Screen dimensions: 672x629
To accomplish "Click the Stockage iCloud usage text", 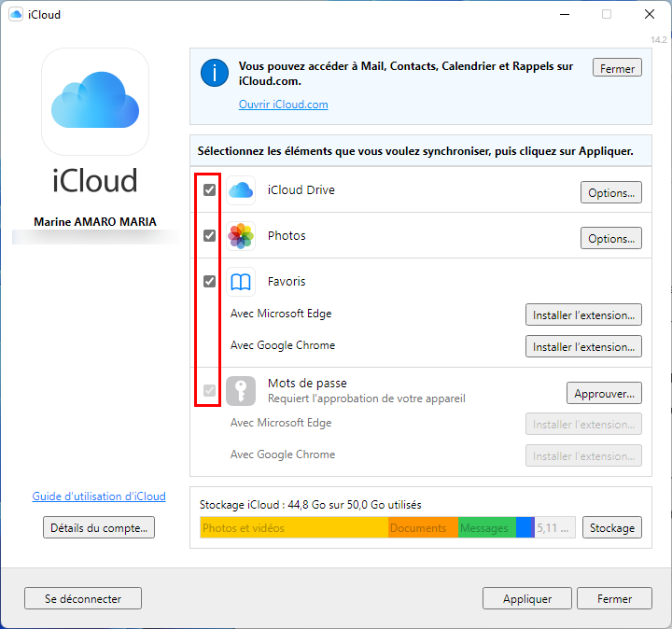I will pyautogui.click(x=310, y=505).
